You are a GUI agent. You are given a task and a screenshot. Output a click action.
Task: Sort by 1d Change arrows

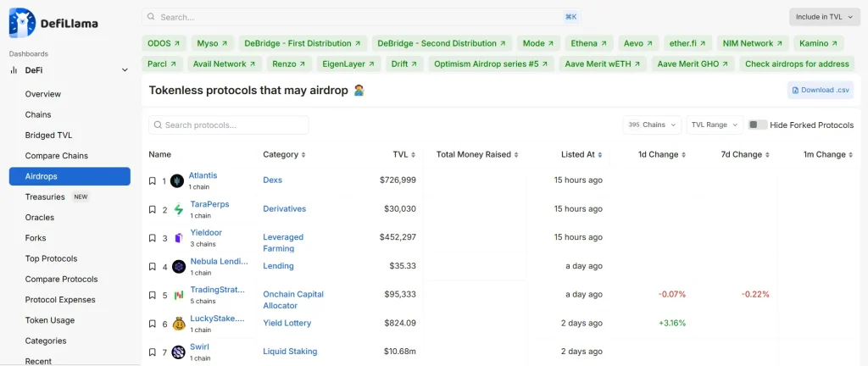[684, 155]
